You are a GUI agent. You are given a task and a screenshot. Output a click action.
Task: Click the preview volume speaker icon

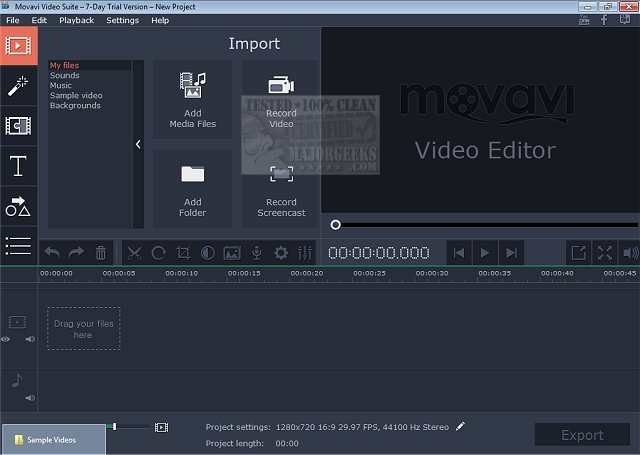[630, 253]
